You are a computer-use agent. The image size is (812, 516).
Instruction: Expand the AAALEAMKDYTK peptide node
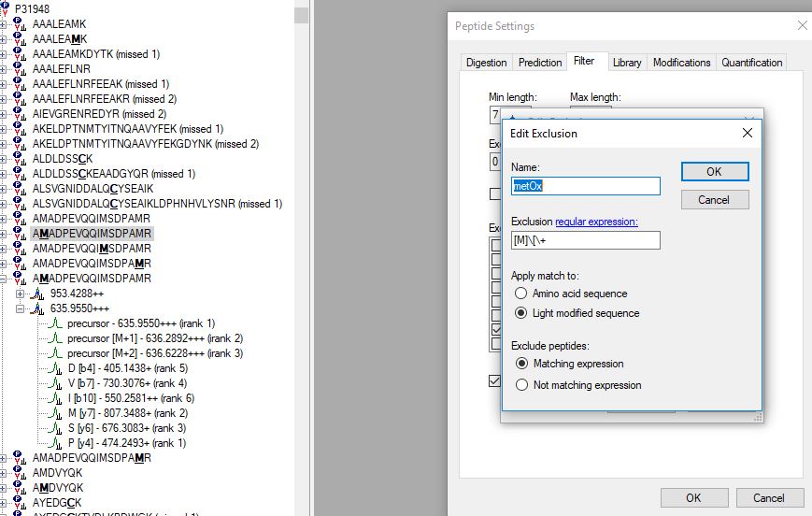(4, 54)
